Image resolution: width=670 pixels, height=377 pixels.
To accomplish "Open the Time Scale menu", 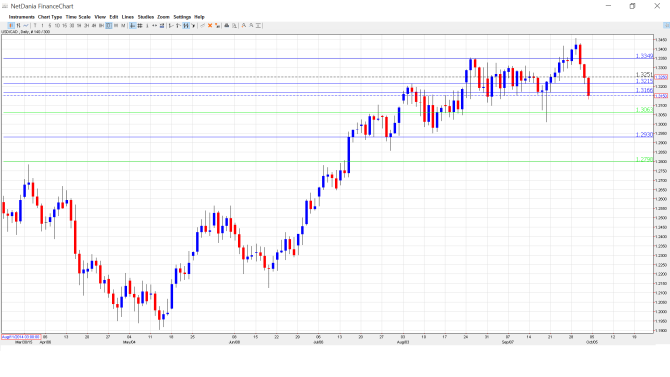I will (x=78, y=17).
